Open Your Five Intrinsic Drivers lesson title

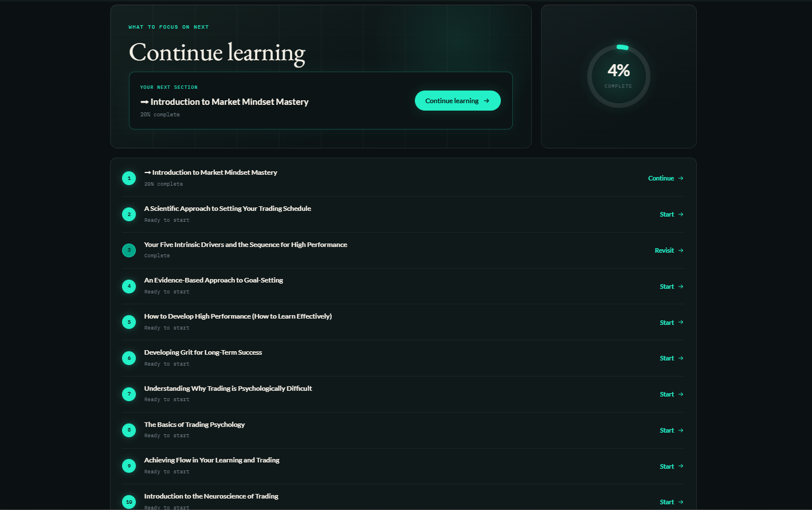(x=246, y=245)
